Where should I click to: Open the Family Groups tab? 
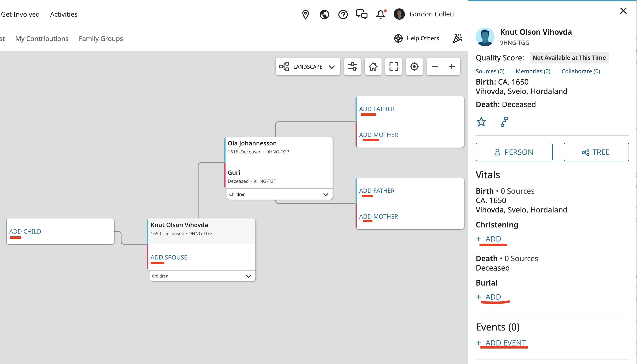click(x=101, y=38)
